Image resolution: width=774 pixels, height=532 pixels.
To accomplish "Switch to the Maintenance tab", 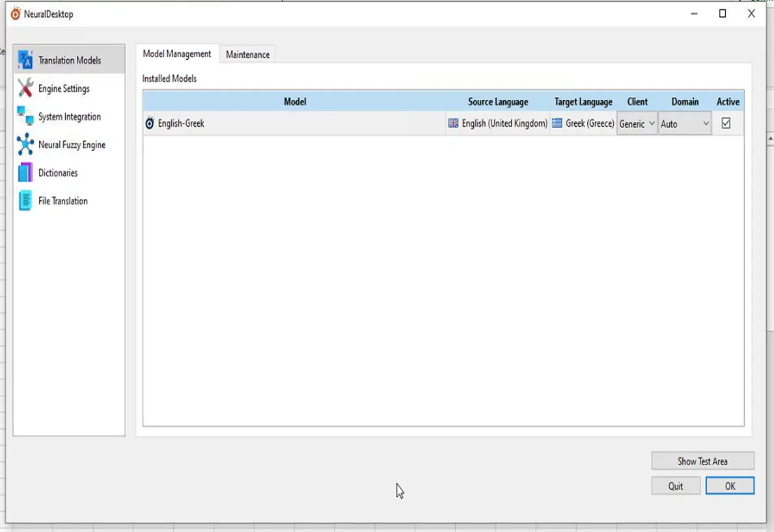I will click(248, 54).
